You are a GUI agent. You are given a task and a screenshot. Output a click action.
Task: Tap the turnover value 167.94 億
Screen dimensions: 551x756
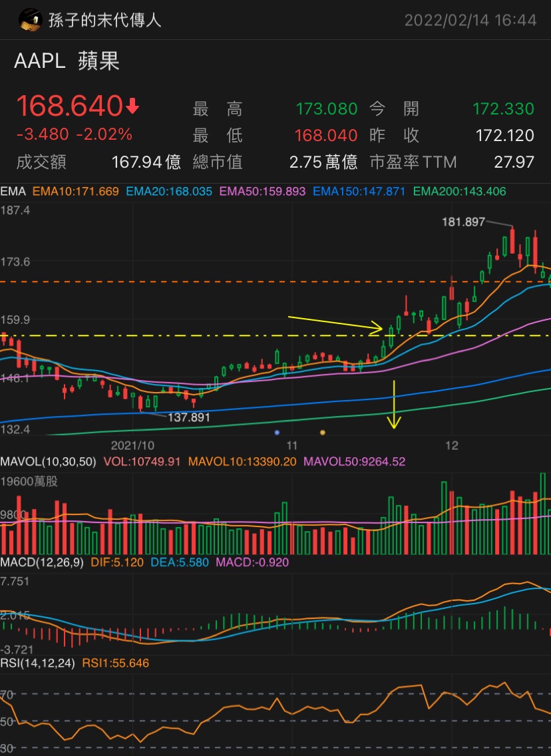(146, 162)
